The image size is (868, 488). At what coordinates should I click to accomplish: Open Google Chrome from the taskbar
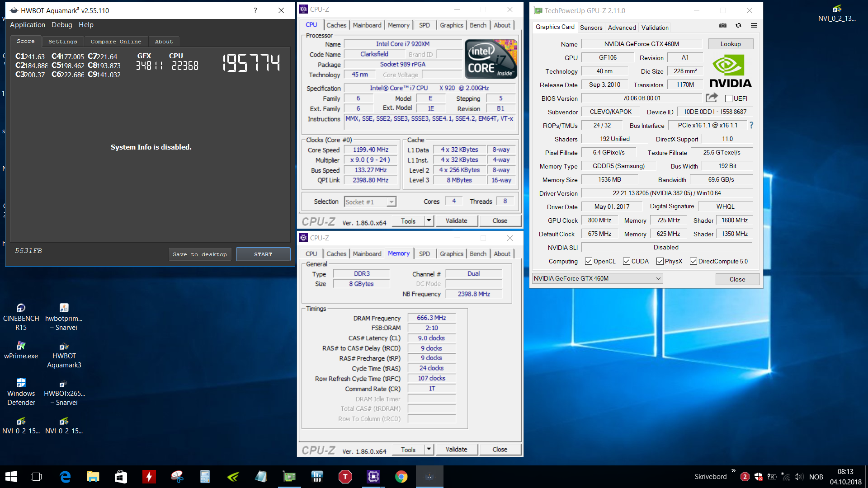click(x=401, y=477)
